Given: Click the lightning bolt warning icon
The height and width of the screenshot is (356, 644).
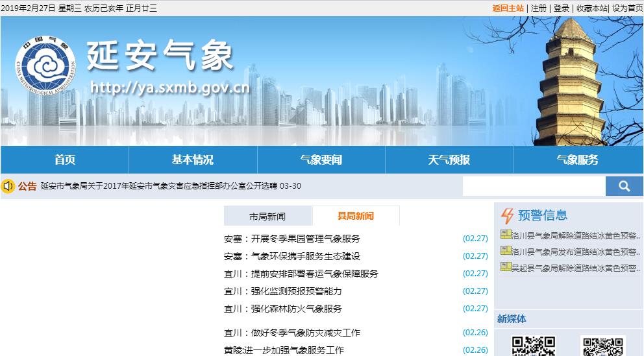Looking at the screenshot, I should pos(507,215).
